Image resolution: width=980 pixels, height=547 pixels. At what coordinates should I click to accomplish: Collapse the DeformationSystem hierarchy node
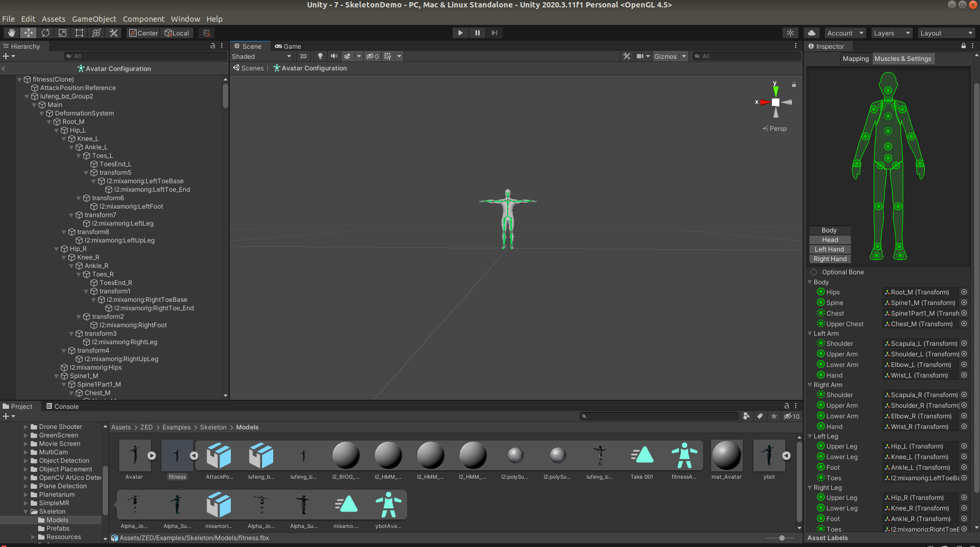coord(41,113)
